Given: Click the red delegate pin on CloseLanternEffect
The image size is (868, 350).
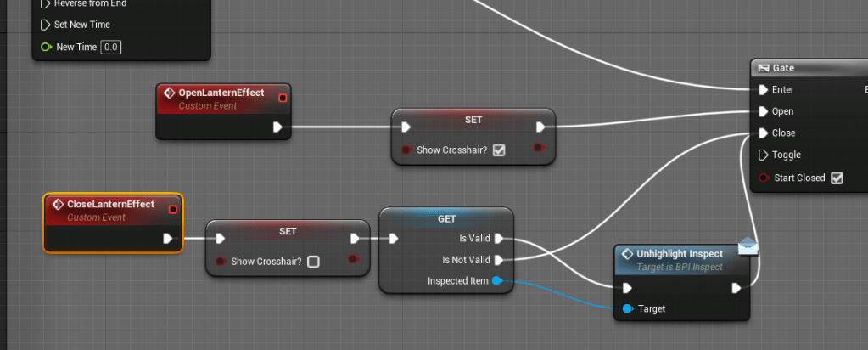Looking at the screenshot, I should (173, 209).
